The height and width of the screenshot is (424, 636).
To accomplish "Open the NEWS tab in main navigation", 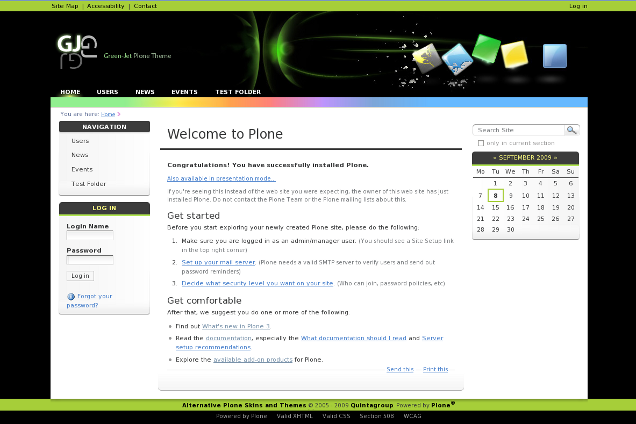I will 145,92.
